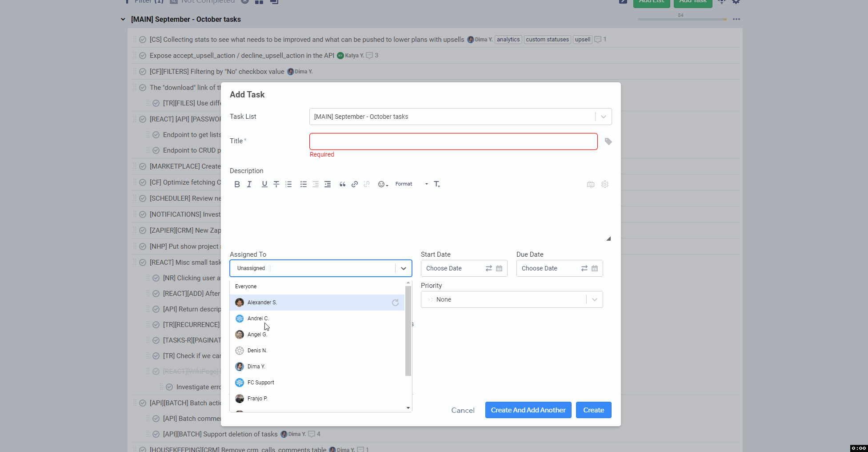Check off Expose accept_upsell_action task
868x452 pixels.
143,56
